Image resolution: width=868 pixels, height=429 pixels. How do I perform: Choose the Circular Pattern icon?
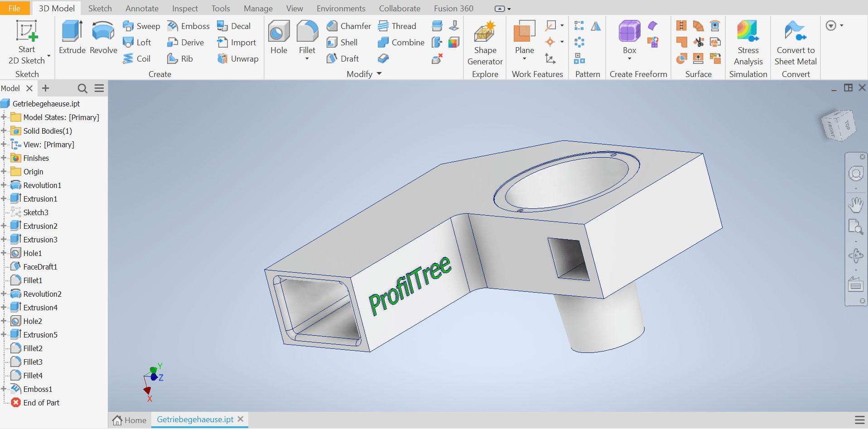579,43
